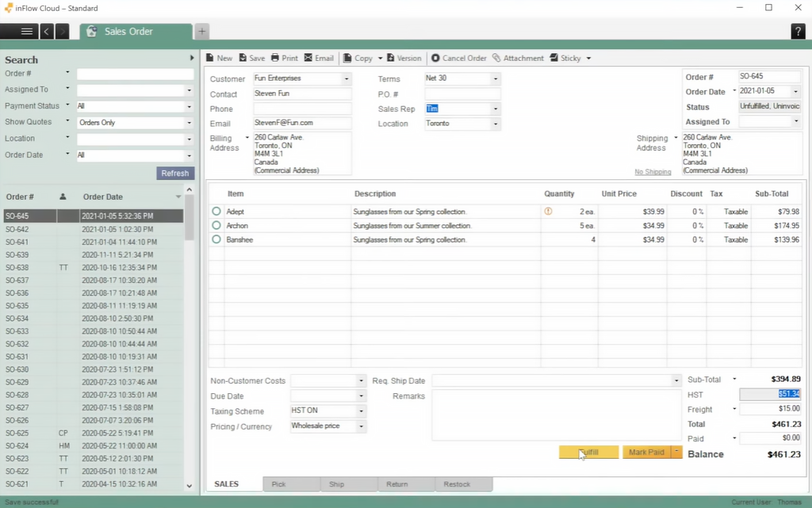Image resolution: width=812 pixels, height=508 pixels.
Task: Sort by the assigned user column icon
Action: click(x=63, y=197)
